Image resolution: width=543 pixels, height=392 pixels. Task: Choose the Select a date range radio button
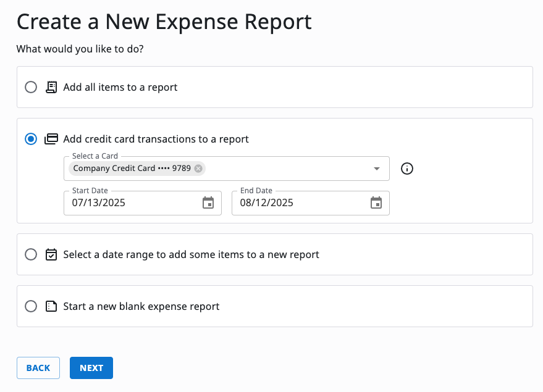[31, 254]
